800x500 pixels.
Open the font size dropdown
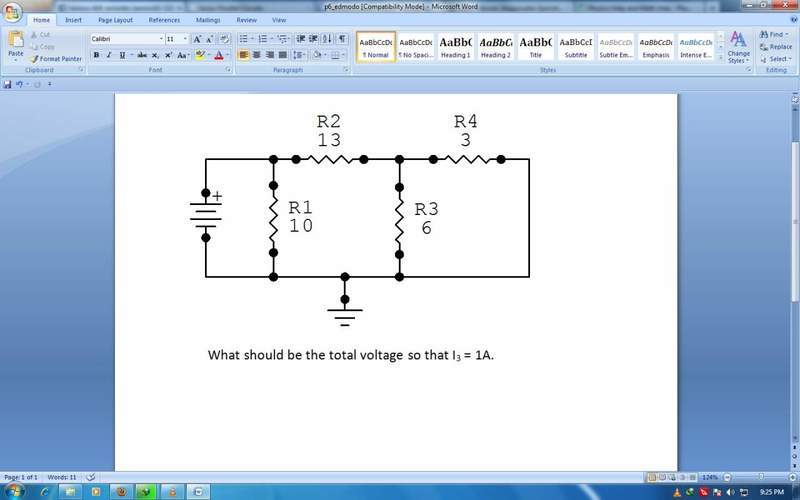(x=185, y=39)
